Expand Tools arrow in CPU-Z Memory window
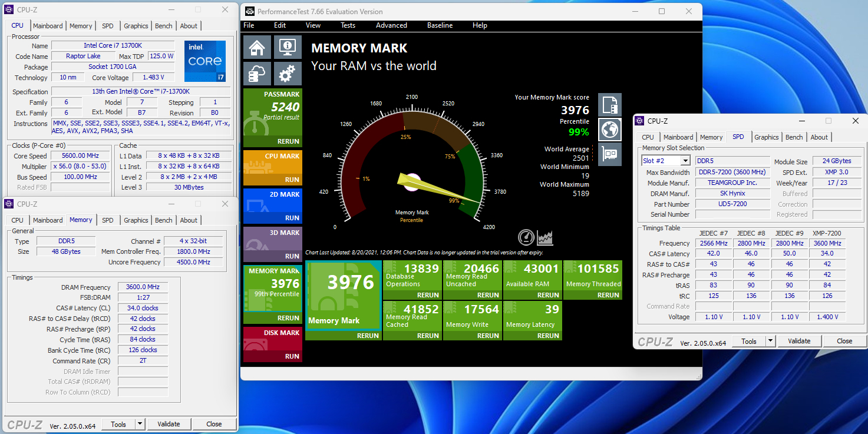868x434 pixels. click(x=140, y=424)
